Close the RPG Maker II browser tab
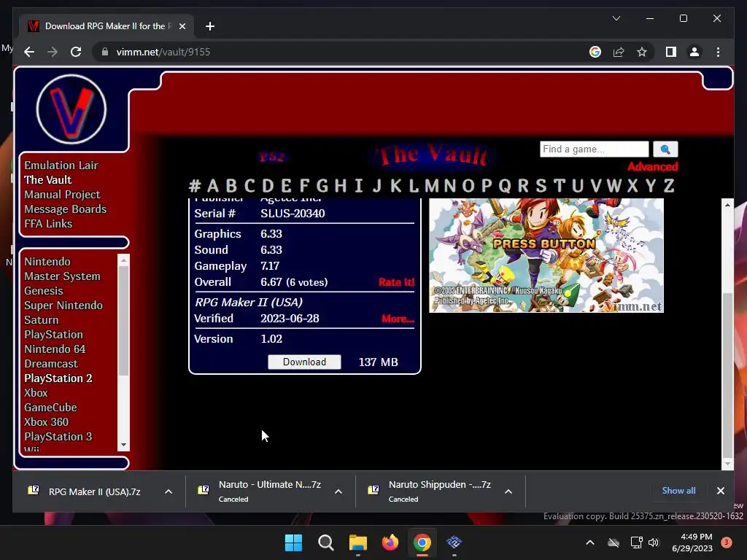 click(x=182, y=26)
